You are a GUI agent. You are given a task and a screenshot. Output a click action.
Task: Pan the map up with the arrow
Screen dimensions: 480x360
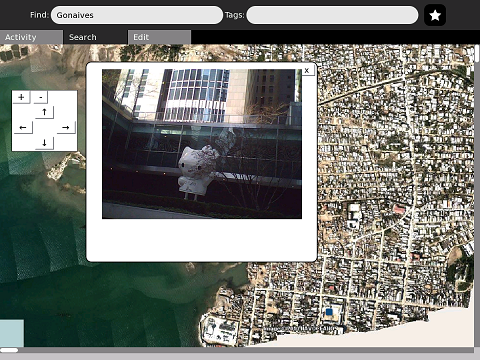(44, 112)
